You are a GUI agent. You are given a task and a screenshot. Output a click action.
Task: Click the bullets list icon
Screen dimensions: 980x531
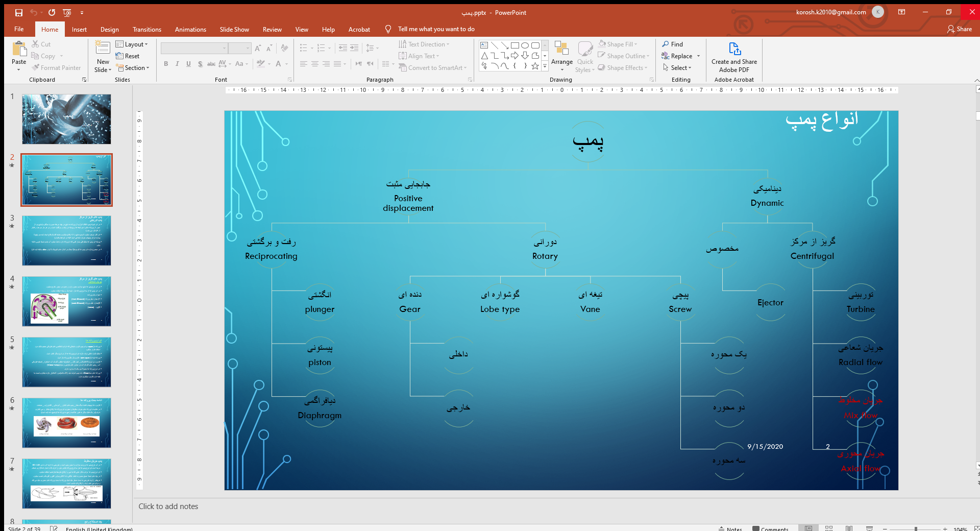pos(304,48)
